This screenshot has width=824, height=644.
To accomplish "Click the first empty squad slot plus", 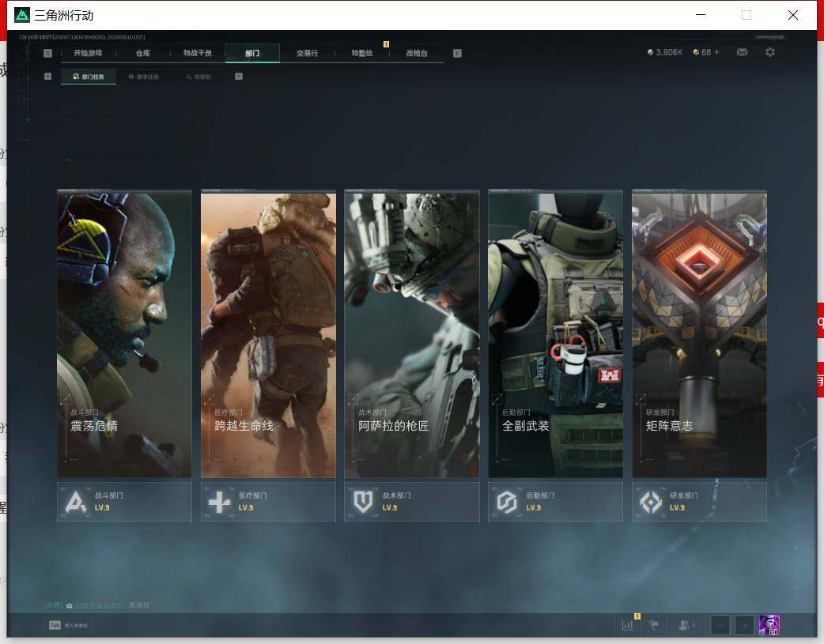I will point(720,625).
